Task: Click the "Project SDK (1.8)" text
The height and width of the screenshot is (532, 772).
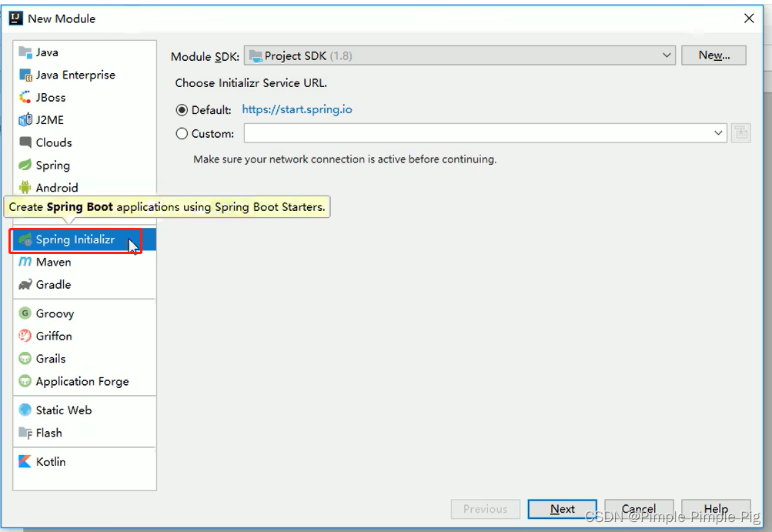Action: pos(308,56)
